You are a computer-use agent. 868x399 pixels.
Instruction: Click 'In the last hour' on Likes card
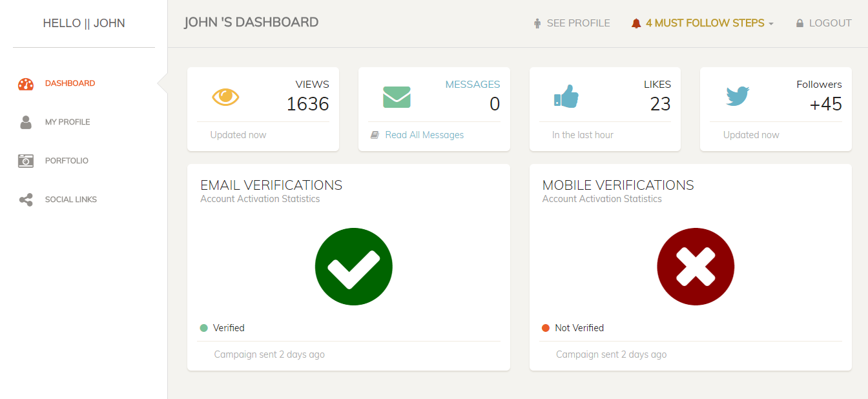pyautogui.click(x=583, y=135)
